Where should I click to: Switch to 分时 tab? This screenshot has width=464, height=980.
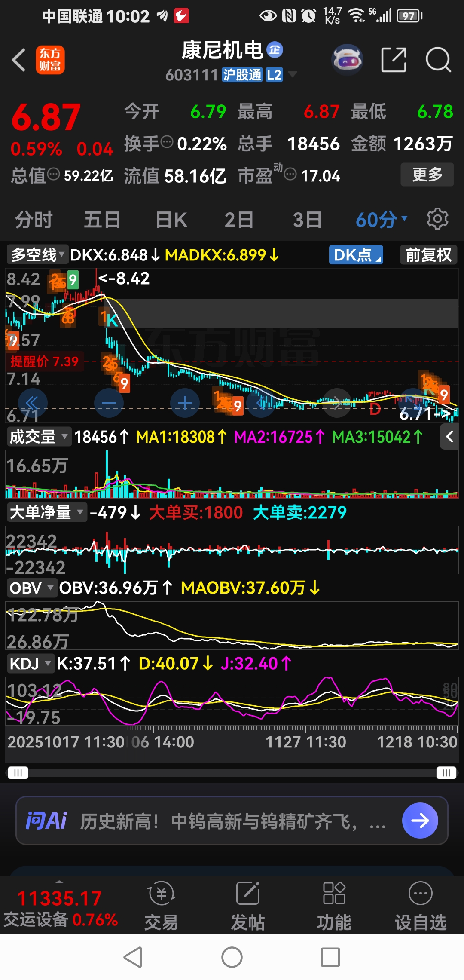(34, 220)
